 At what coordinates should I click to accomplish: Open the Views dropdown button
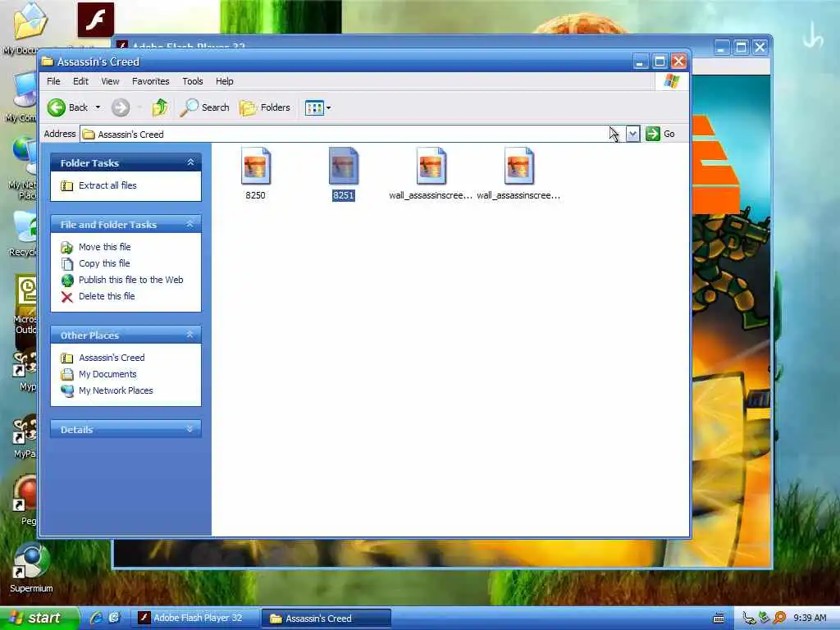click(x=317, y=107)
